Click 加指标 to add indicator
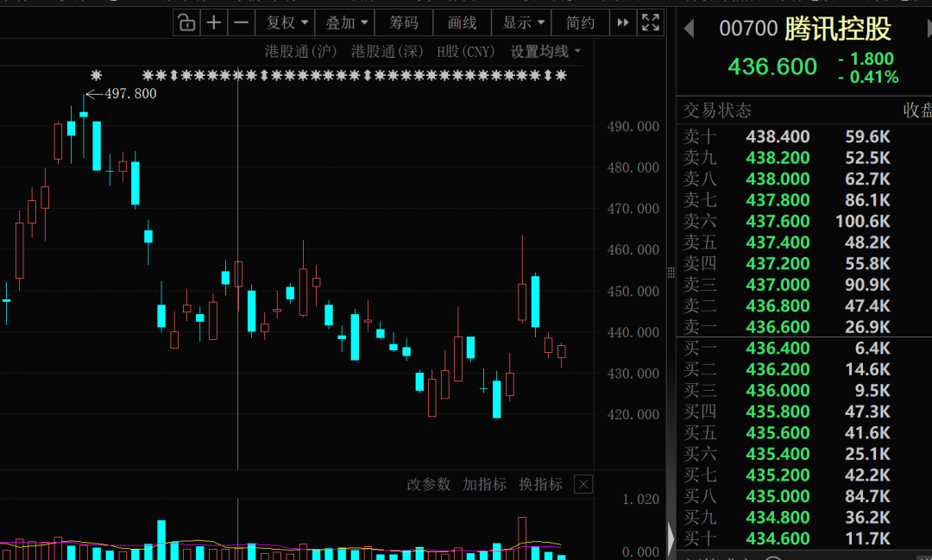This screenshot has height=560, width=932. [x=484, y=485]
